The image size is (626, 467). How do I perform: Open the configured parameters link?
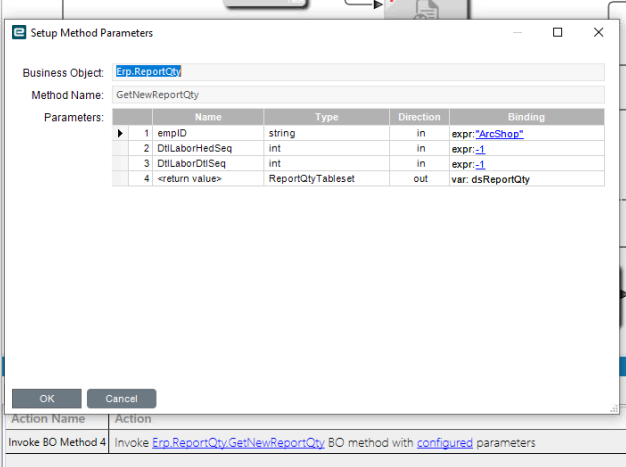tap(445, 443)
